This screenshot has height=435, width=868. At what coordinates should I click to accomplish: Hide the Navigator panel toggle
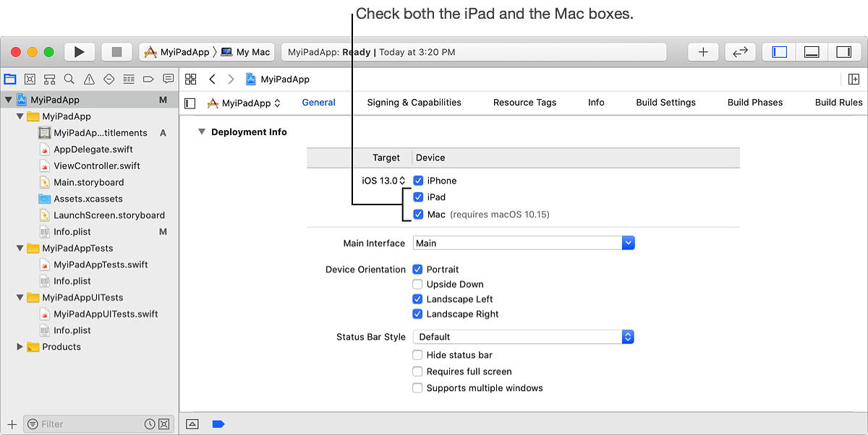779,52
